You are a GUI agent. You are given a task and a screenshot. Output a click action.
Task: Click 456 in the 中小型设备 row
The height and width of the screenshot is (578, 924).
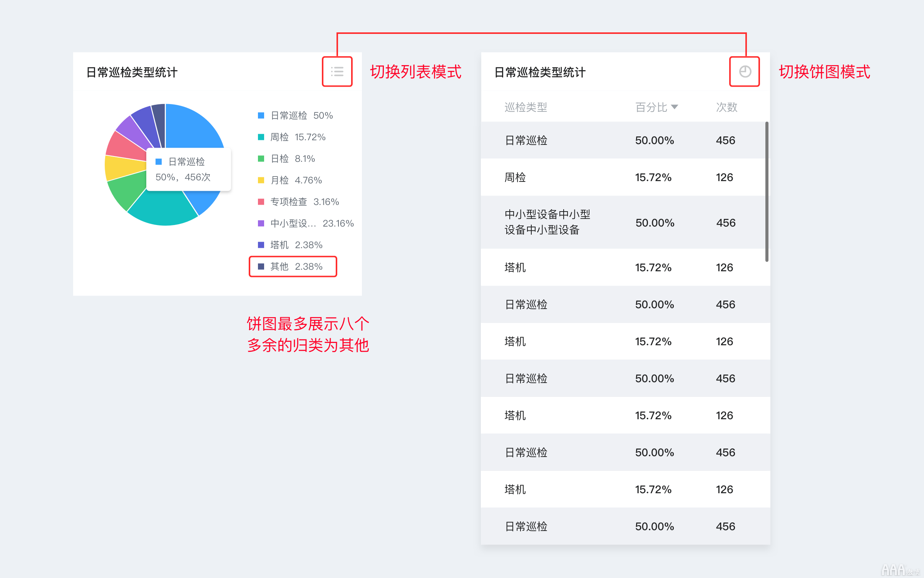tap(726, 223)
